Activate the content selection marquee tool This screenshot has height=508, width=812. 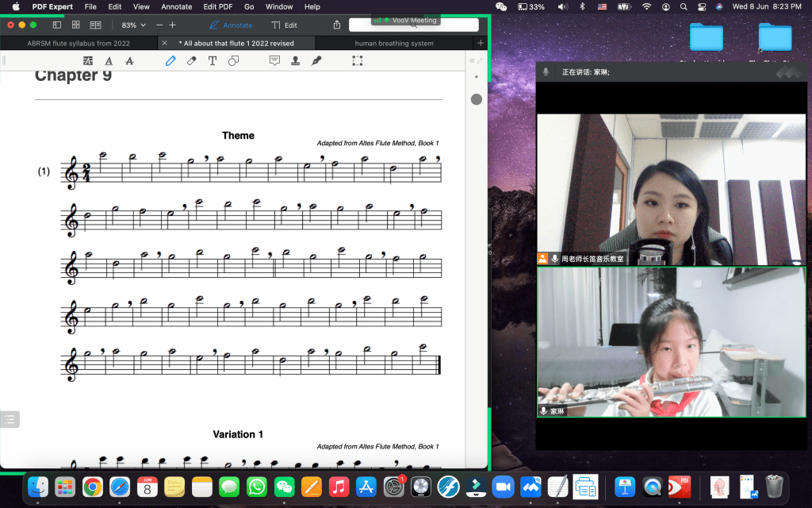[357, 61]
